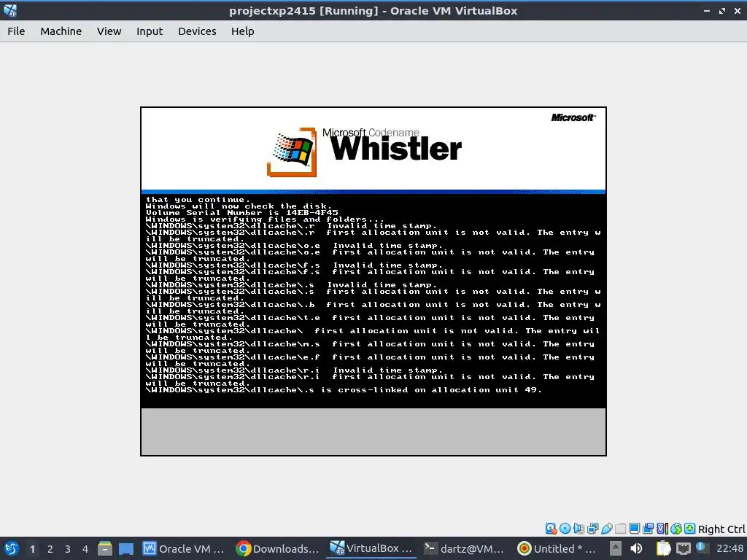Switch to Oracle VM taskbar window

(183, 548)
